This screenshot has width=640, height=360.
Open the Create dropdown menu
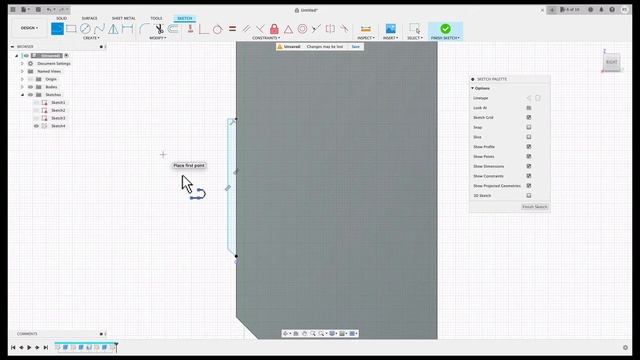[91, 38]
